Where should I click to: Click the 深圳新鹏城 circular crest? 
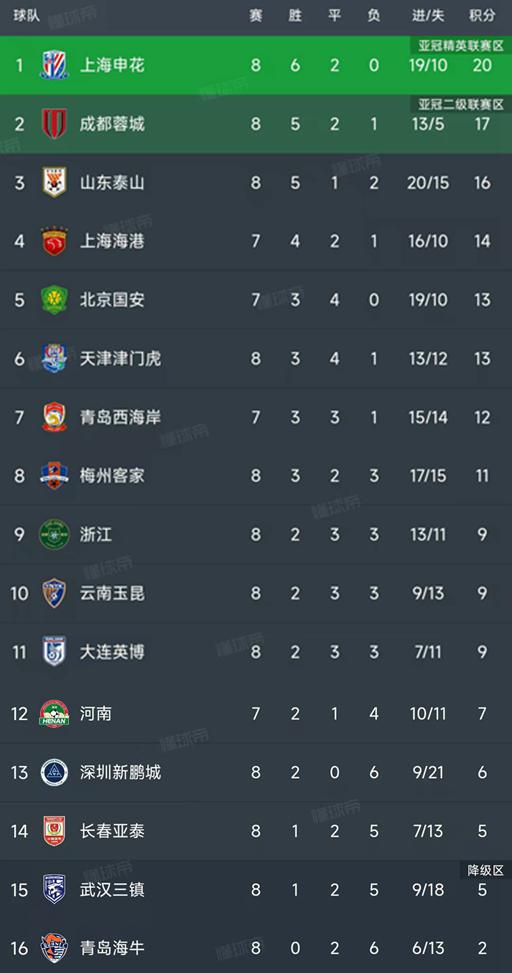[x=54, y=773]
